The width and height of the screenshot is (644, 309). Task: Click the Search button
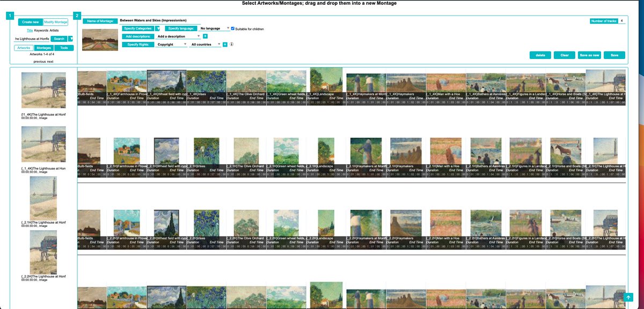[60, 39]
